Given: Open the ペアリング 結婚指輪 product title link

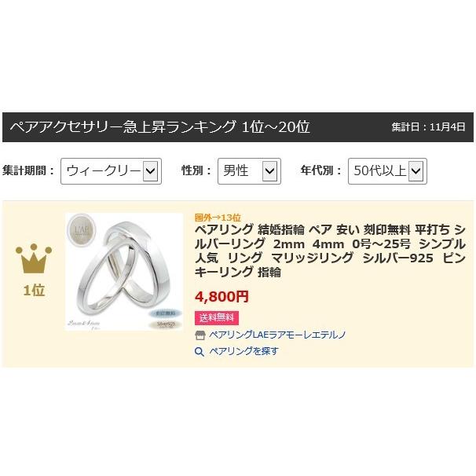Looking at the screenshot, I should click(x=330, y=251).
